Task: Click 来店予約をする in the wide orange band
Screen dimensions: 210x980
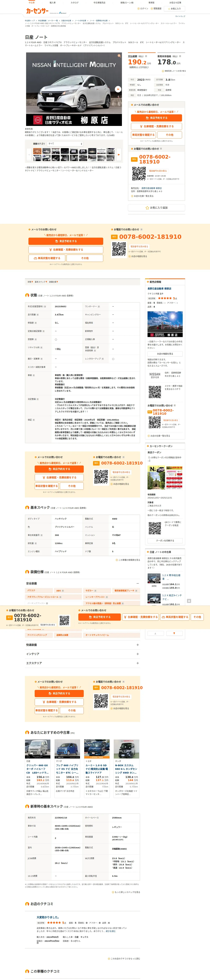Action: coord(66,241)
